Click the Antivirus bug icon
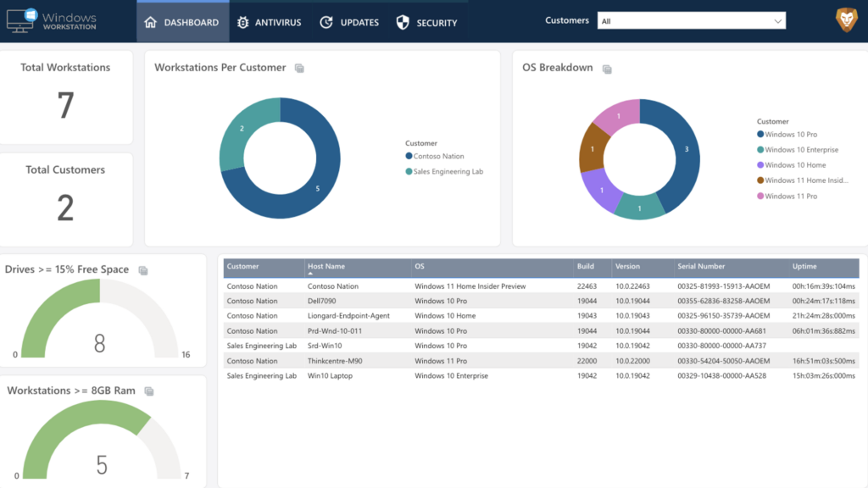 (x=243, y=22)
